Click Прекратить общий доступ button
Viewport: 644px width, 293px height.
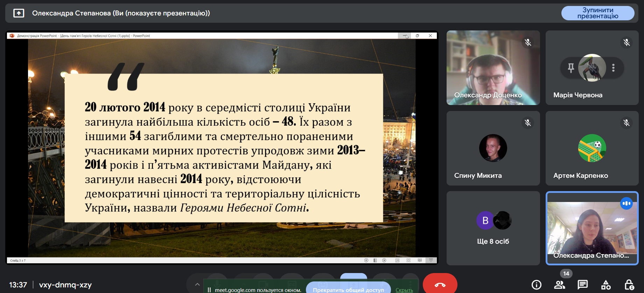[348, 289]
